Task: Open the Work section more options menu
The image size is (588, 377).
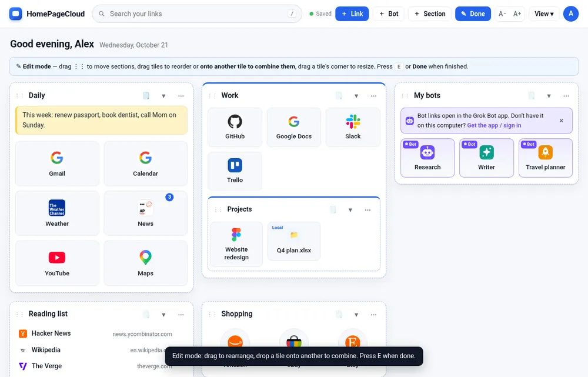Action: pyautogui.click(x=373, y=96)
